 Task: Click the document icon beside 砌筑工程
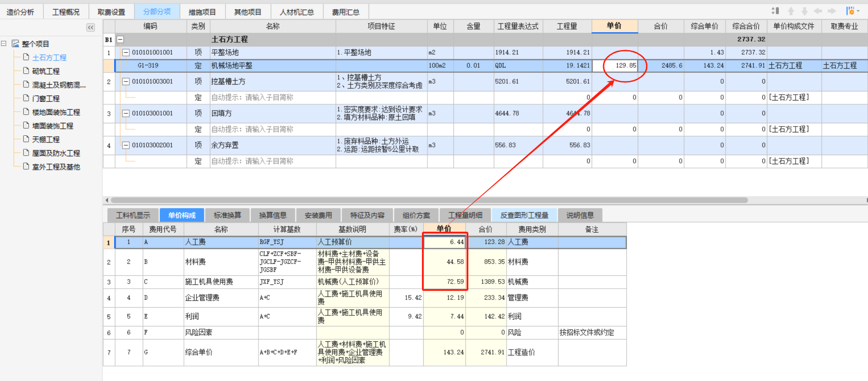[x=26, y=71]
